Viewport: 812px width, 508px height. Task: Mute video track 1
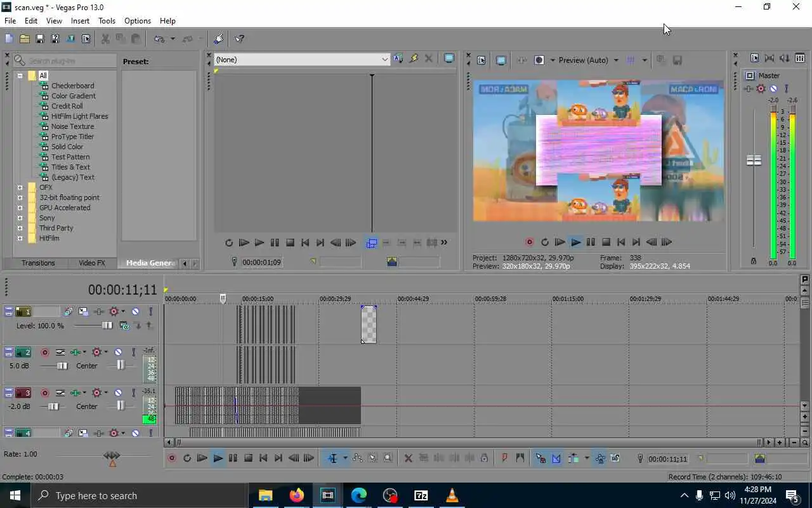pyautogui.click(x=135, y=311)
